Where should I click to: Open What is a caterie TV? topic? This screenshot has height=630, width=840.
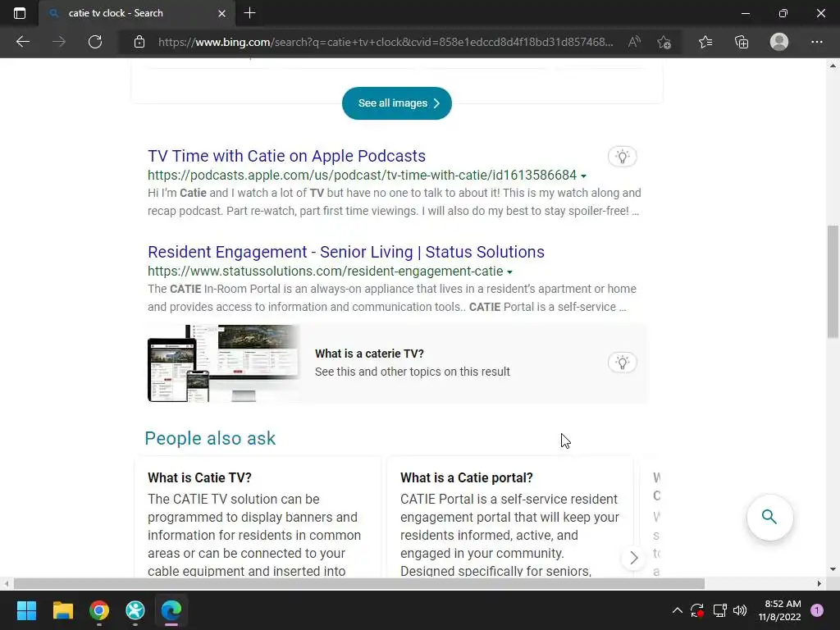pos(369,354)
